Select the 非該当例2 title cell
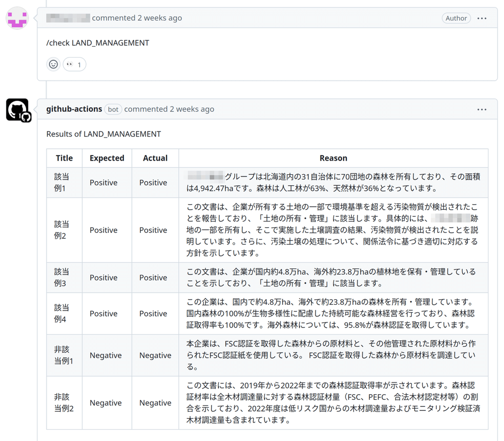 64,403
